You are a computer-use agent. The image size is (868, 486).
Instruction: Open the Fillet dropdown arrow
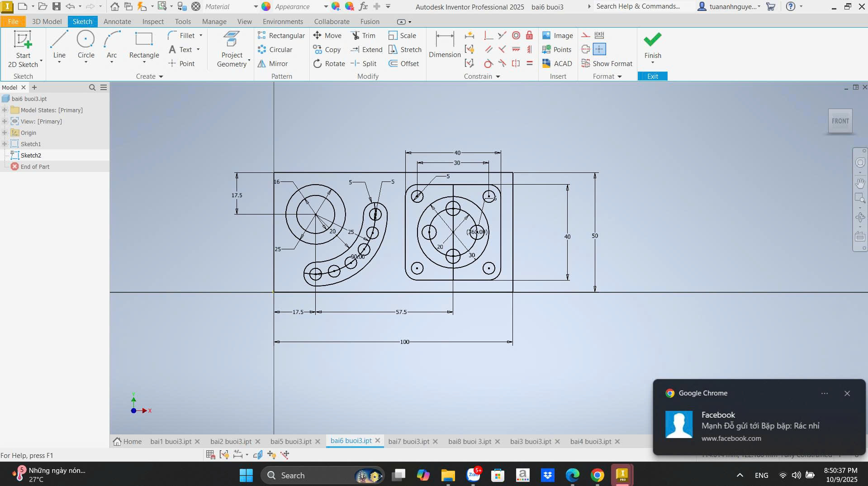201,36
